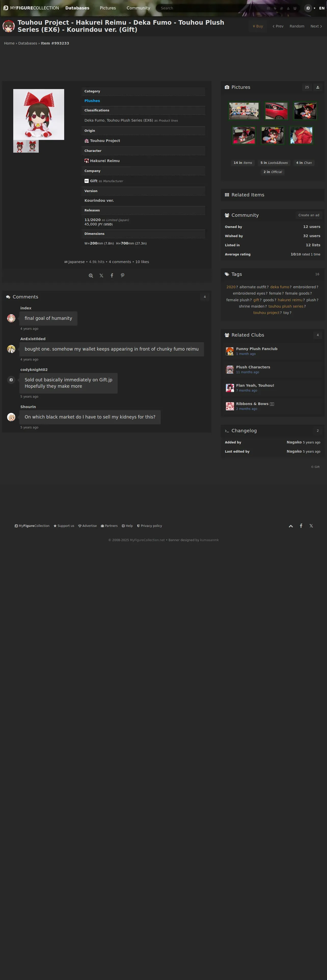
Task: Share the item on Pinterest
Action: [122, 276]
